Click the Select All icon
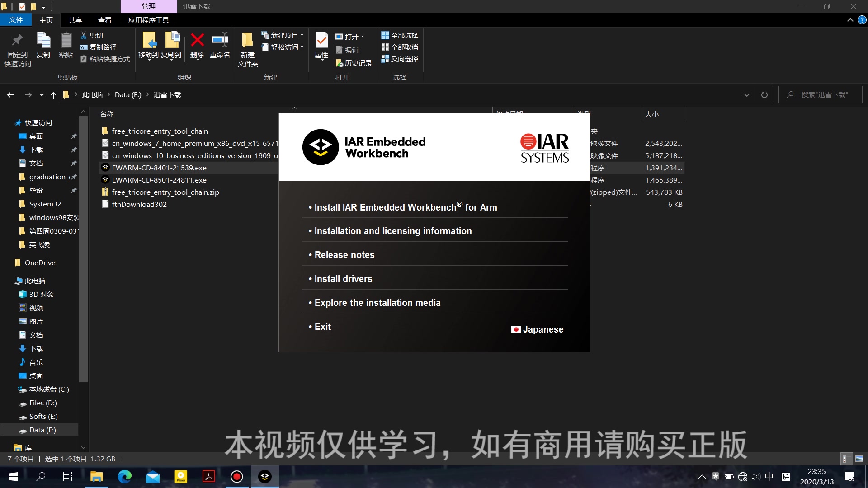Image resolution: width=868 pixels, height=488 pixels. (x=385, y=35)
